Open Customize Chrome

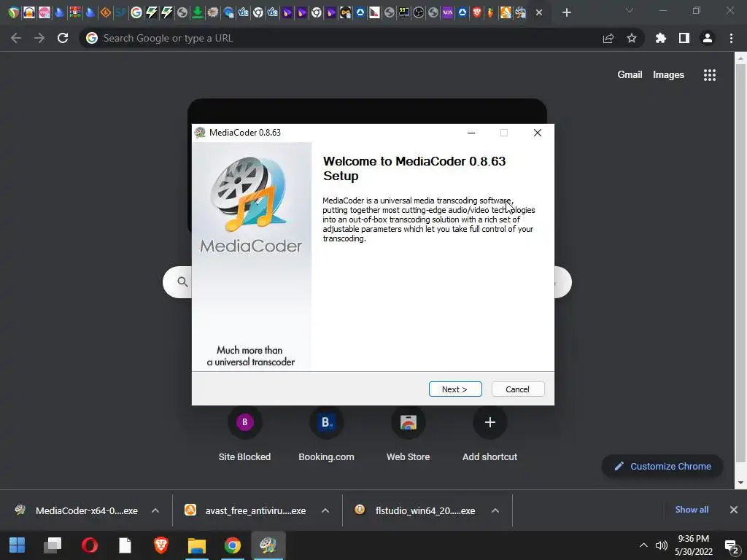click(662, 466)
